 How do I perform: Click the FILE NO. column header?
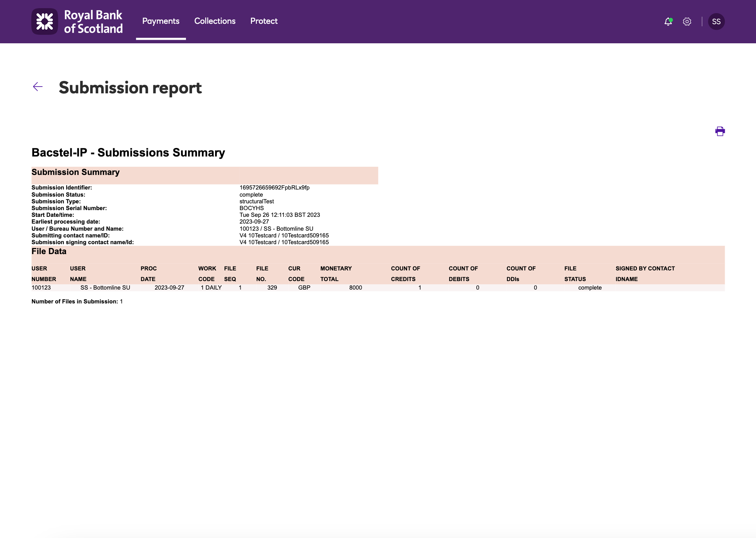point(262,274)
